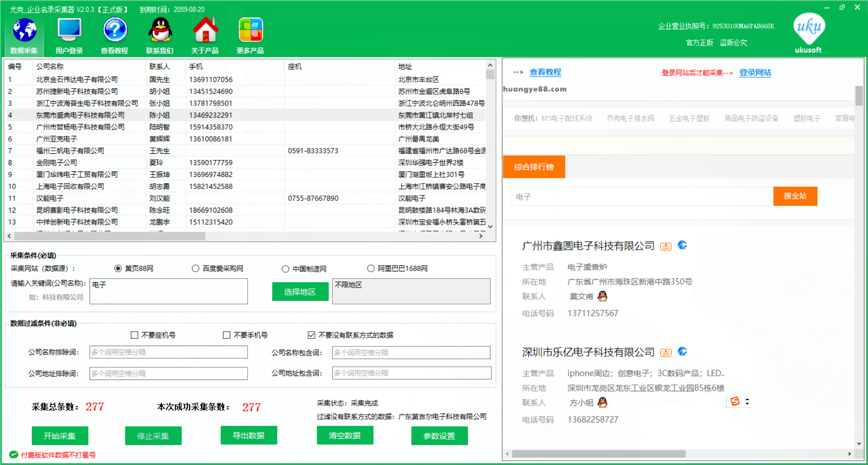This screenshot has width=868, height=465.
Task: Click the green checkmark icon by 付费版软件数据不打星号
Action: 14,455
